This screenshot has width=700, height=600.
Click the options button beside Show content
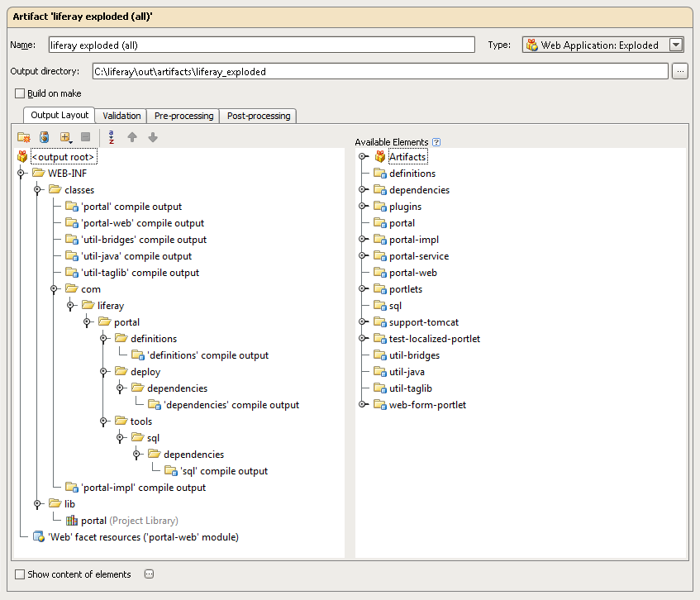tap(149, 574)
